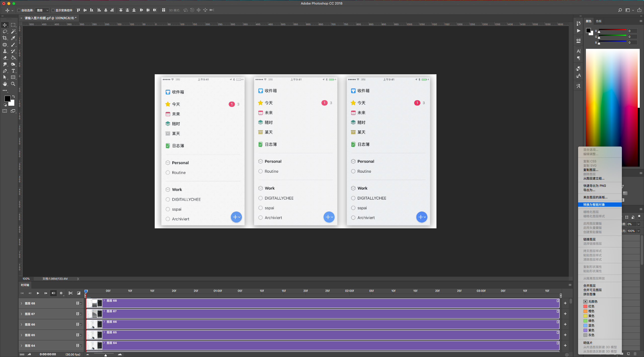Select the Zoom tool in toolbar
Screen dimensions: 644x357
13,84
